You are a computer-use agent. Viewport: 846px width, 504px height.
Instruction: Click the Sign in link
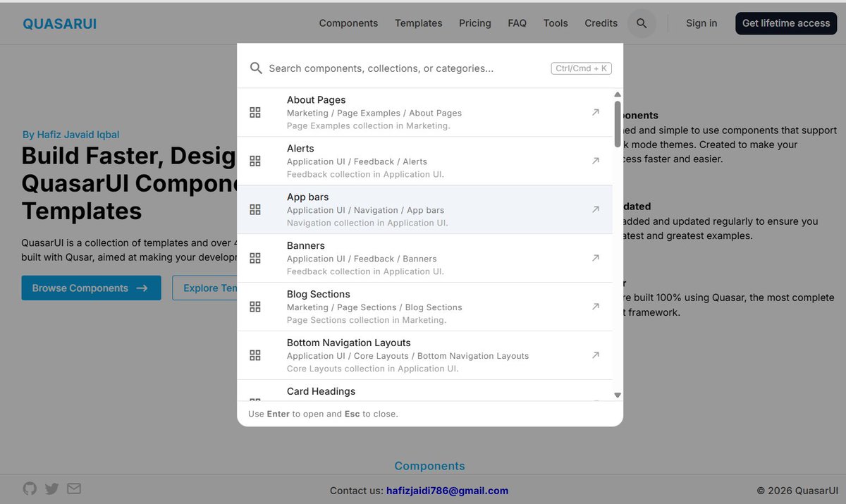(701, 23)
